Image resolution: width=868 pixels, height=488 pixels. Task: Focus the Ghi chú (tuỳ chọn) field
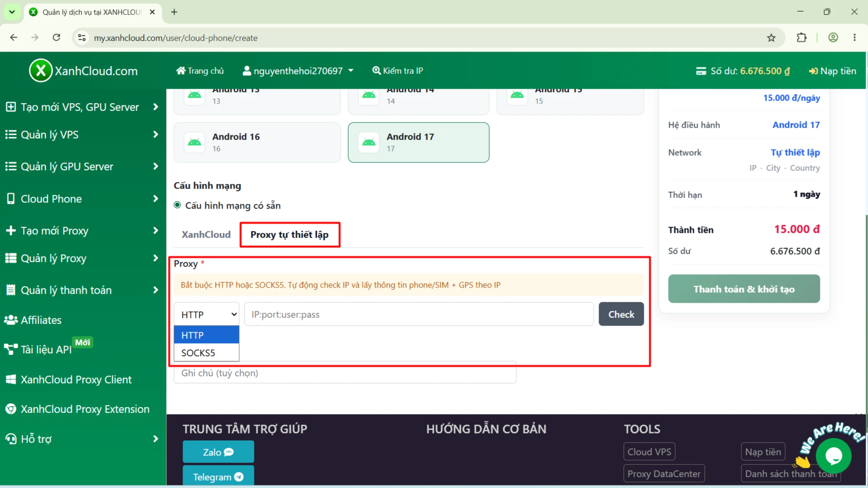tap(345, 373)
